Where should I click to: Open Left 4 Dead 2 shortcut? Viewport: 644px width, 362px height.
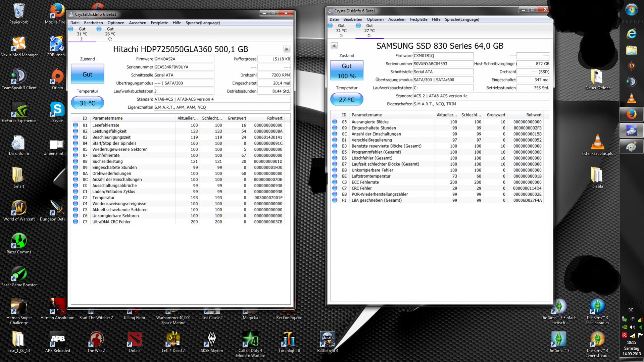tap(173, 342)
